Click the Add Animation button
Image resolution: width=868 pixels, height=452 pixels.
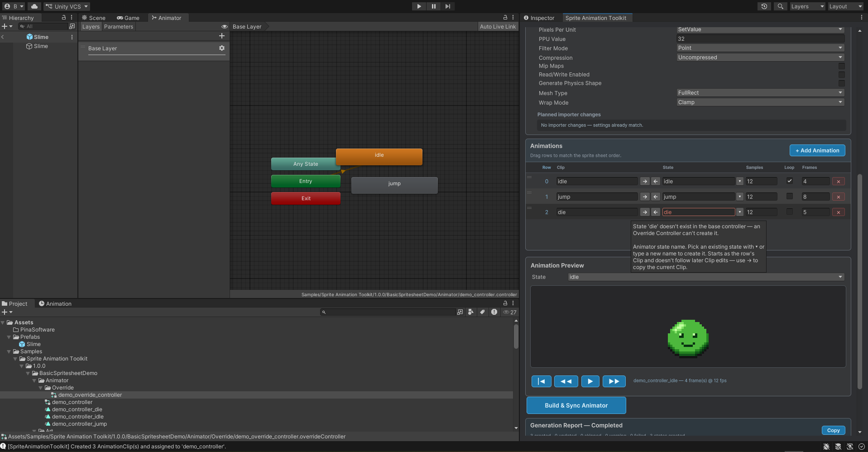[x=817, y=150]
